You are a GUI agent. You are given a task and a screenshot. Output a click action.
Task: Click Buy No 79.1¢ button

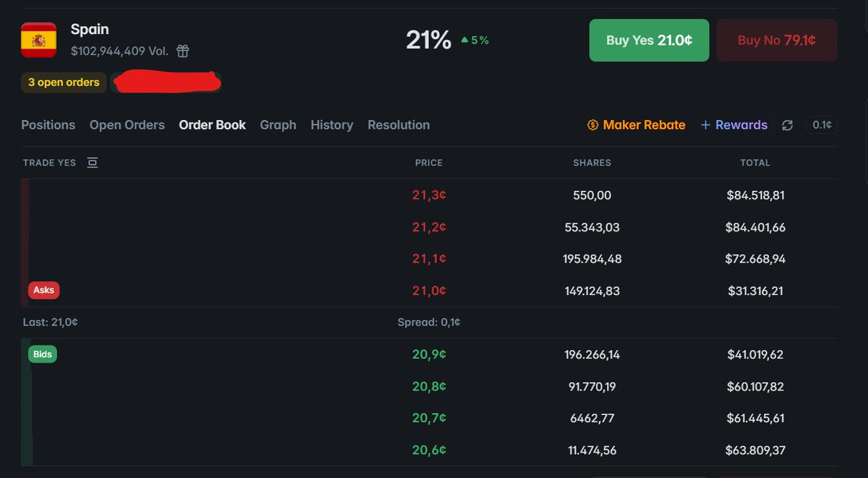click(x=777, y=40)
